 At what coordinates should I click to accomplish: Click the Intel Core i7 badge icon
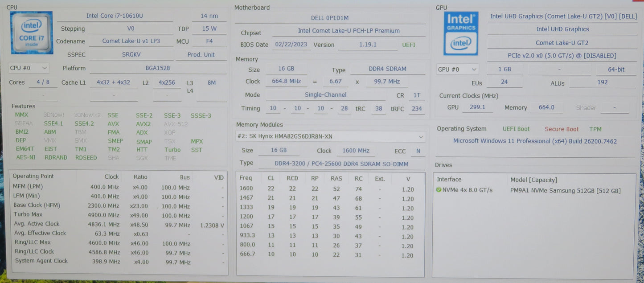[x=31, y=32]
